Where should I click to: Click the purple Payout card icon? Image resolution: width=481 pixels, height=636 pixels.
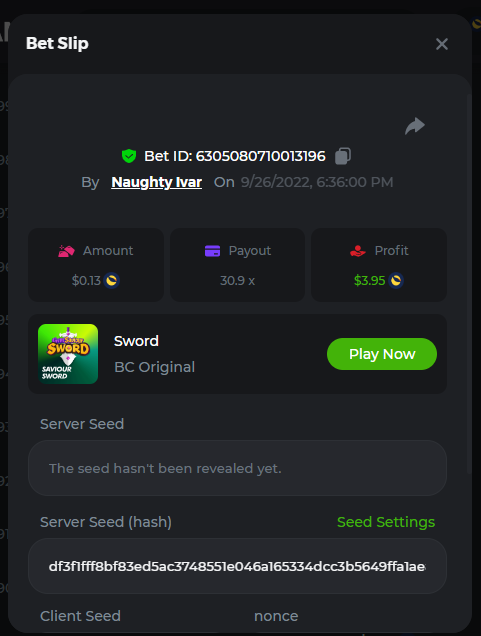(x=213, y=251)
